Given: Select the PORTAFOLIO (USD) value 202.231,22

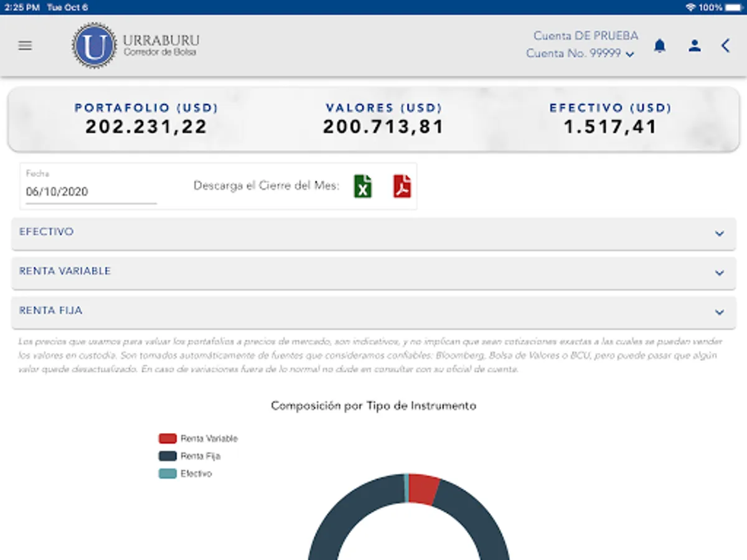Looking at the screenshot, I should 146,127.
